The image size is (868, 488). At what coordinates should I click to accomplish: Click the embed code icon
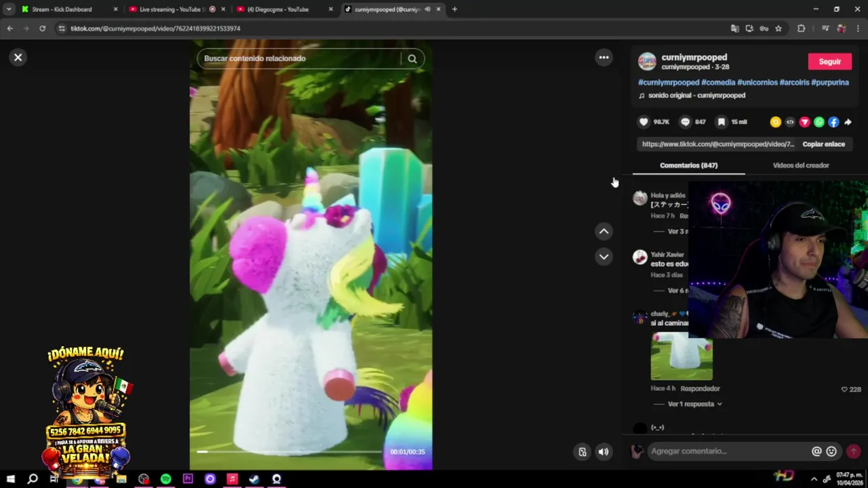(790, 122)
